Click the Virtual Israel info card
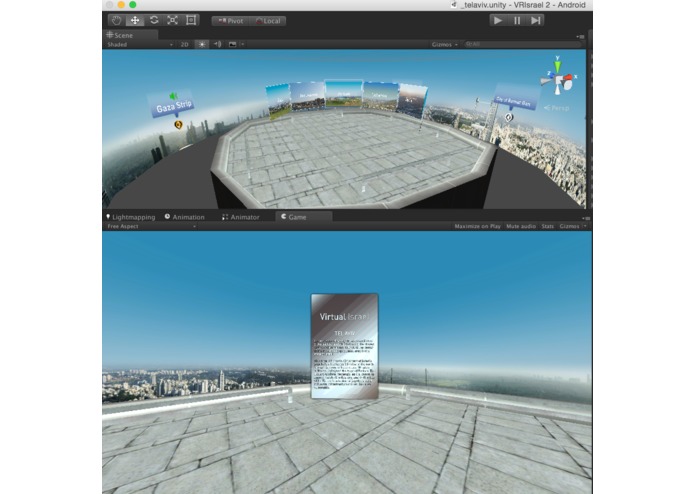The width and height of the screenshot is (695, 494). [x=345, y=346]
